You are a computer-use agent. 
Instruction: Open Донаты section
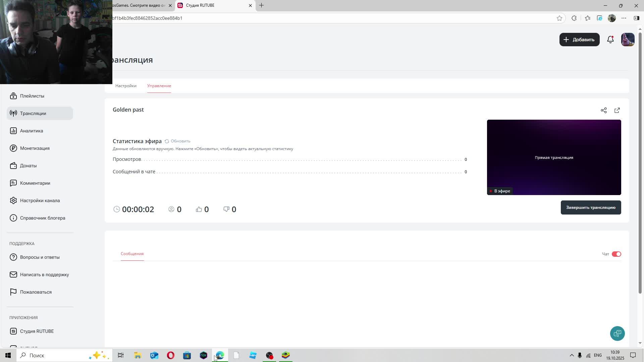(28, 166)
